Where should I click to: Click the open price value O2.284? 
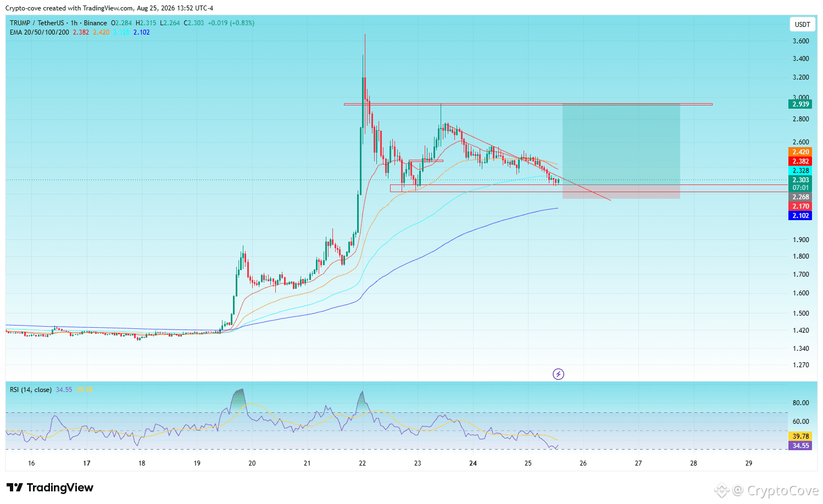tap(121, 23)
